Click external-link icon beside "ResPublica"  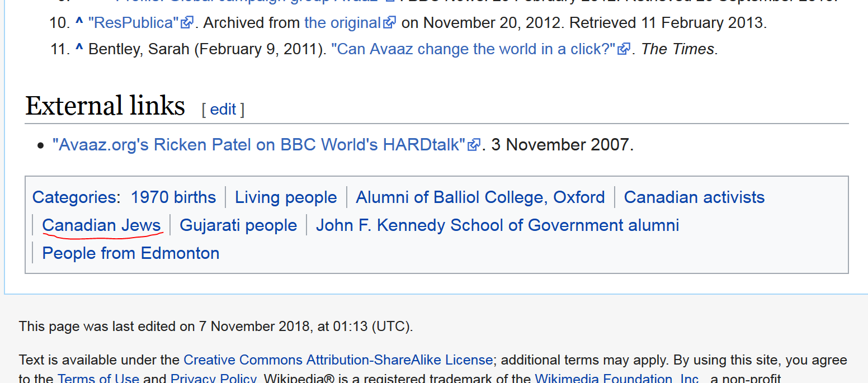click(x=187, y=23)
